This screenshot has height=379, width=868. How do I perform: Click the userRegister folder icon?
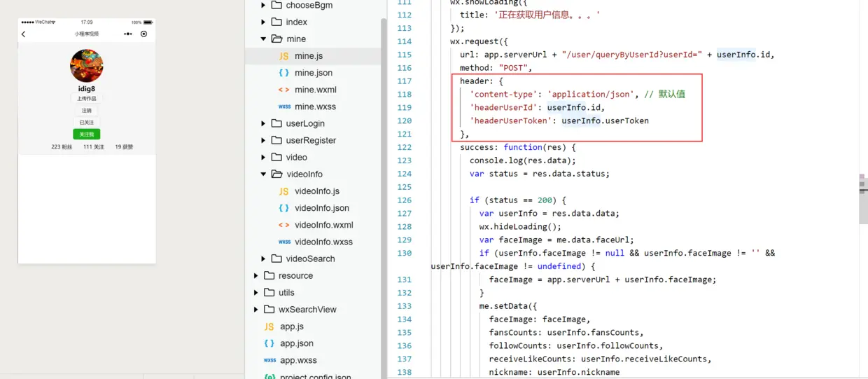click(x=276, y=140)
